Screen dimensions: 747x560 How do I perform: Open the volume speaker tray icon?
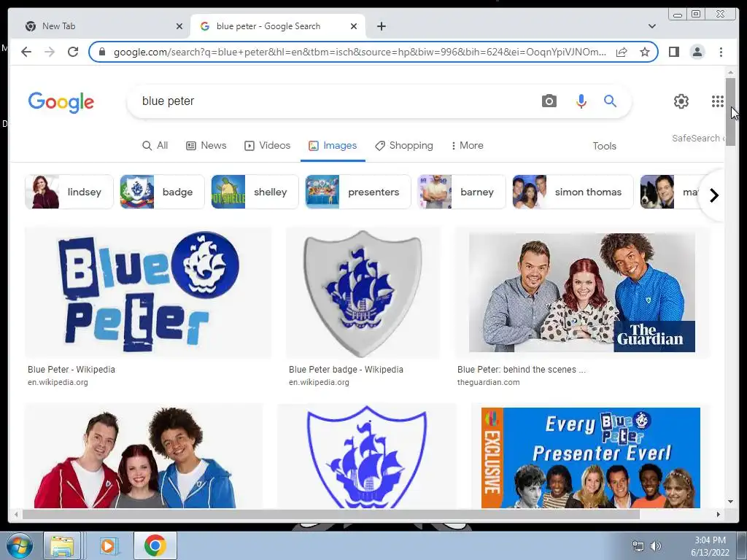pos(656,546)
